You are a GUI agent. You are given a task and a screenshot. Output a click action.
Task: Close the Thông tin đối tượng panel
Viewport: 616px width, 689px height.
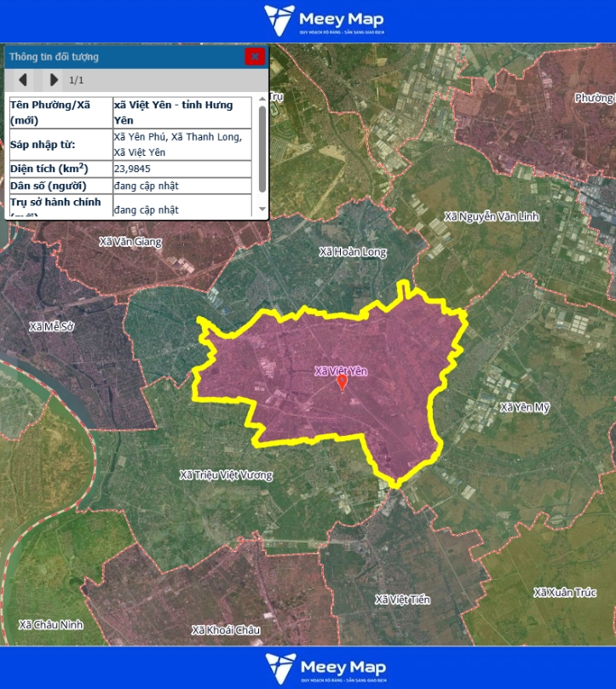click(254, 57)
